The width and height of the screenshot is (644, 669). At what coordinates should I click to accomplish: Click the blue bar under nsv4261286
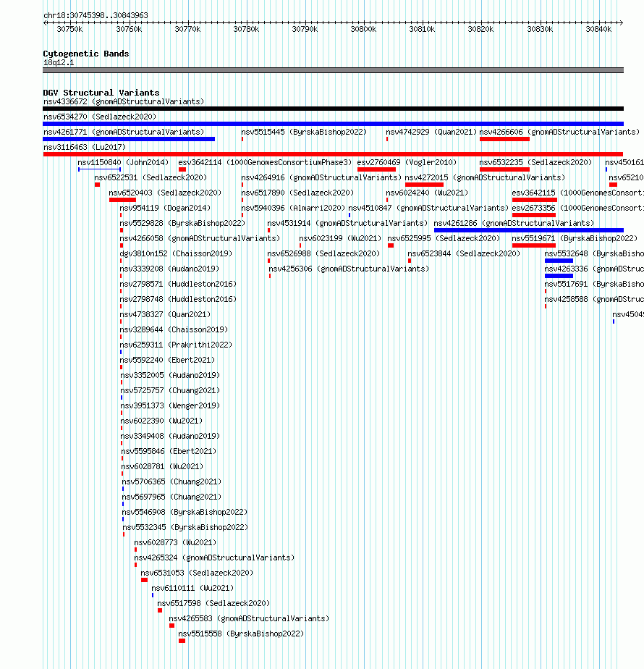tap(529, 230)
